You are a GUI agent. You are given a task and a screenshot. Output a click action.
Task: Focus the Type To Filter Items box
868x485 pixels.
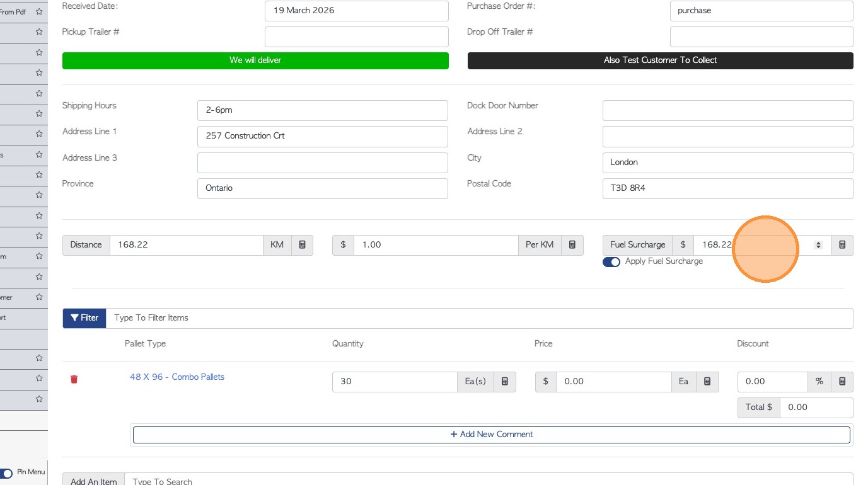[479, 318]
